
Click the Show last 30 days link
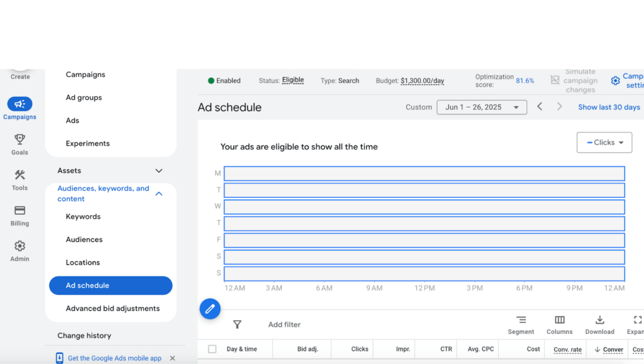tap(609, 107)
